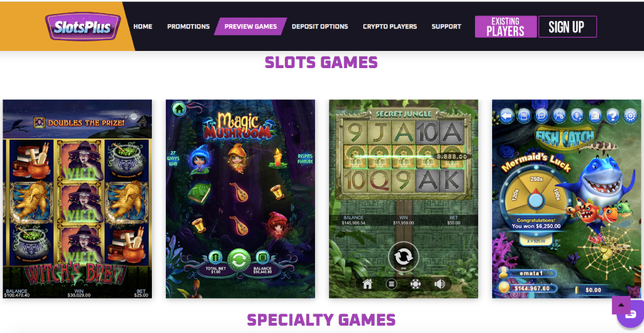Select the Preview Games tab

tap(251, 26)
